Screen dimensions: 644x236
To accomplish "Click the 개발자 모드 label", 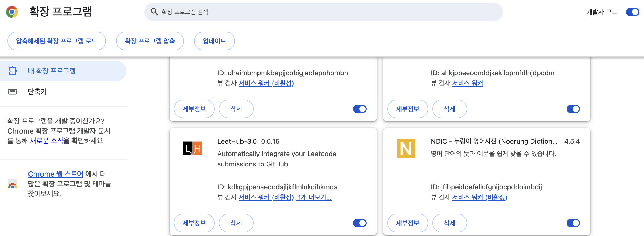I will tap(602, 12).
